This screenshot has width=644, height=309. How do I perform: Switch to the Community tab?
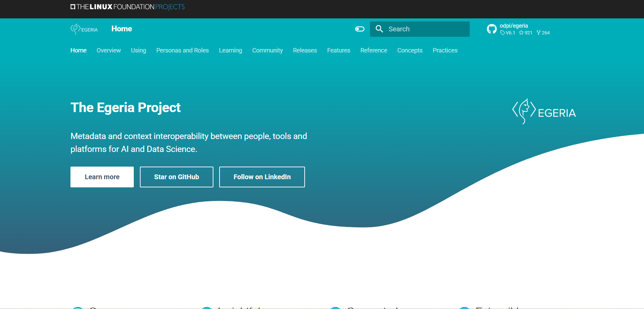pos(268,50)
